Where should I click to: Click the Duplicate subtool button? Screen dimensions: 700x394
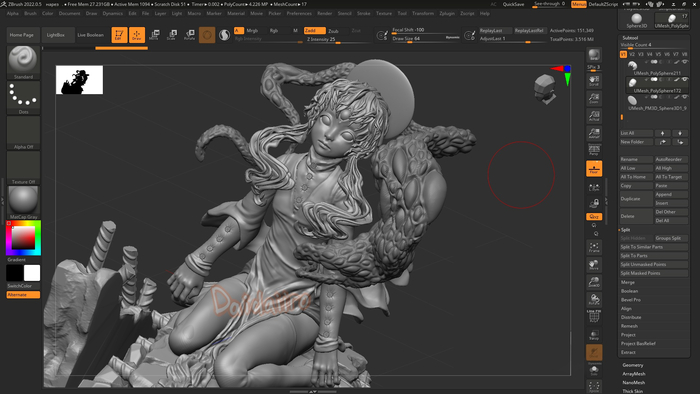point(636,199)
